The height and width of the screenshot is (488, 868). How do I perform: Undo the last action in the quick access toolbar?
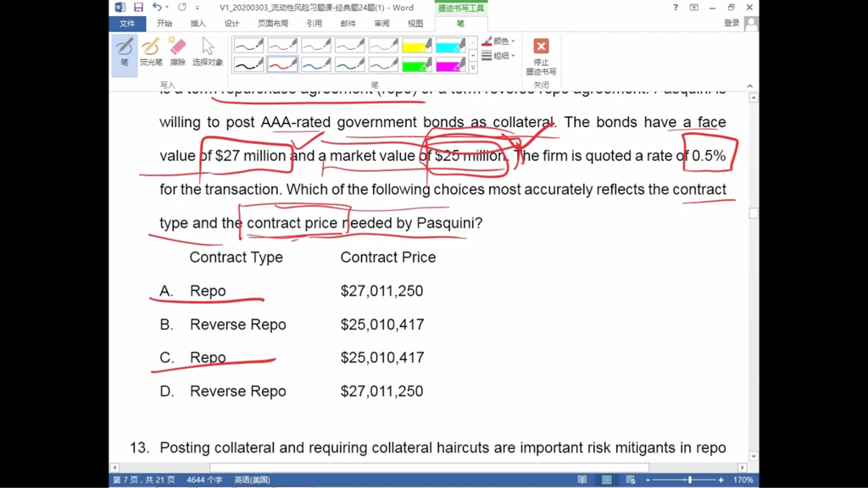(157, 8)
